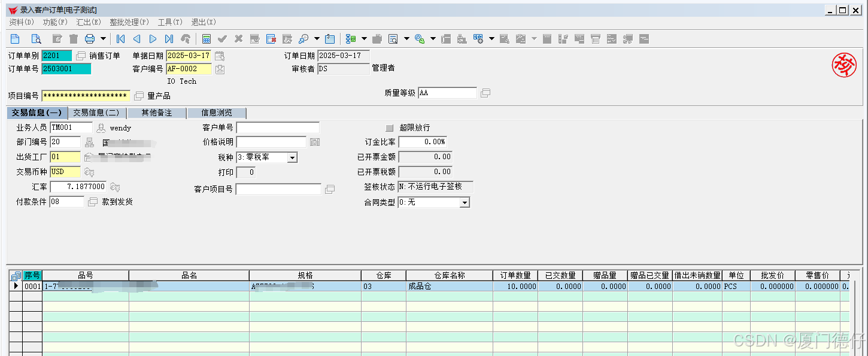This screenshot has width=868, height=356.
Task: Click the 仓库名称 column header
Action: click(450, 275)
